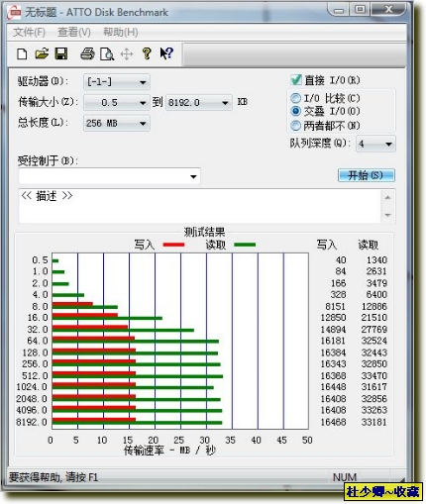426x504 pixels.
Task: Open the transfer size 0.5 dropdown
Action: click(117, 103)
